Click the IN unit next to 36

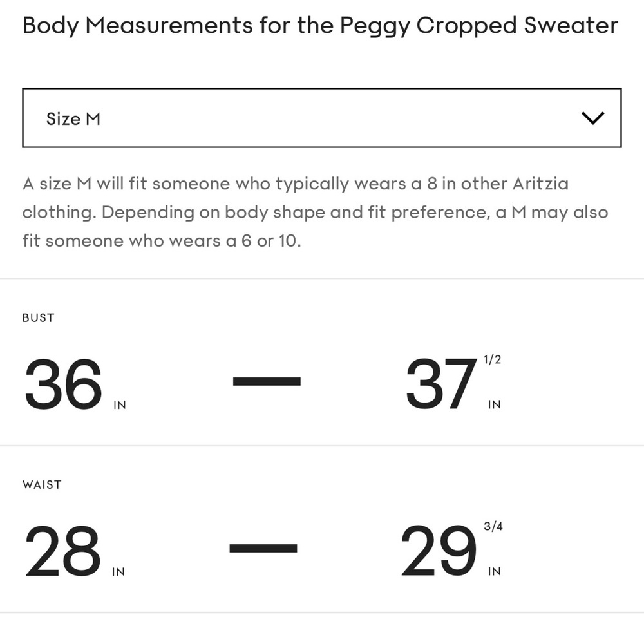120,405
